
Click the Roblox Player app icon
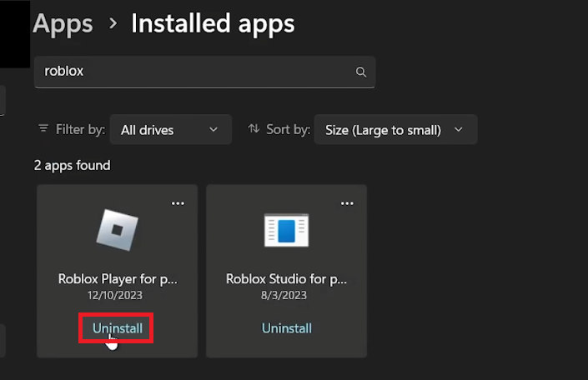click(x=117, y=229)
